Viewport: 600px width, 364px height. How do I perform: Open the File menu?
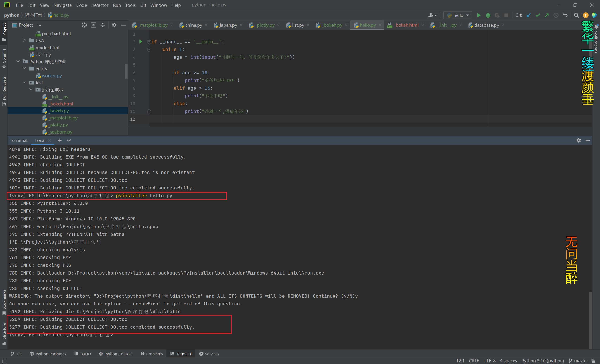pos(19,5)
